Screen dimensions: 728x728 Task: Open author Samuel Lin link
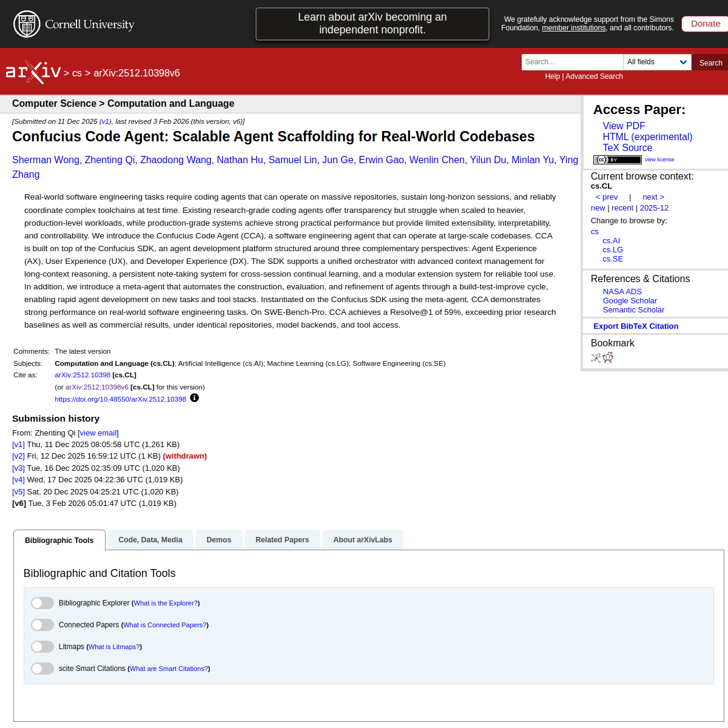tap(292, 160)
